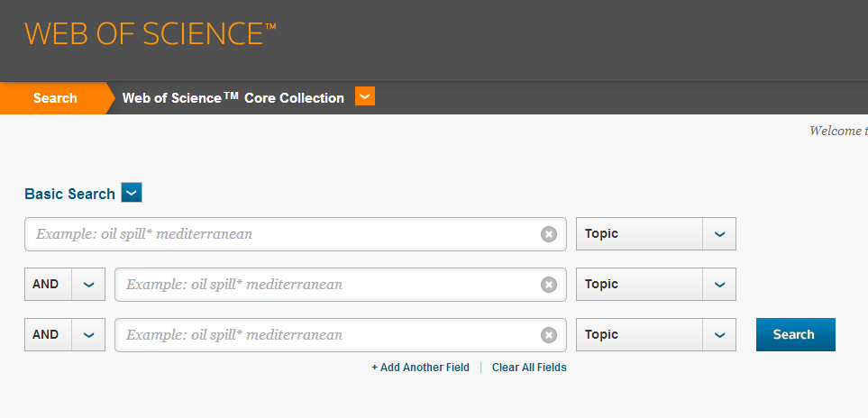
Task: Clear All Fields in the search form
Action: [x=529, y=368]
